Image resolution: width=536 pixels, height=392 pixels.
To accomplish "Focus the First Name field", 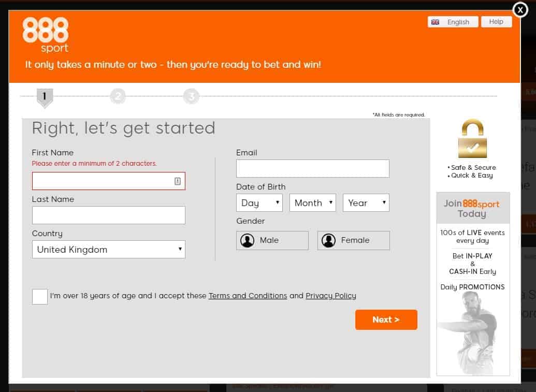I will point(109,181).
